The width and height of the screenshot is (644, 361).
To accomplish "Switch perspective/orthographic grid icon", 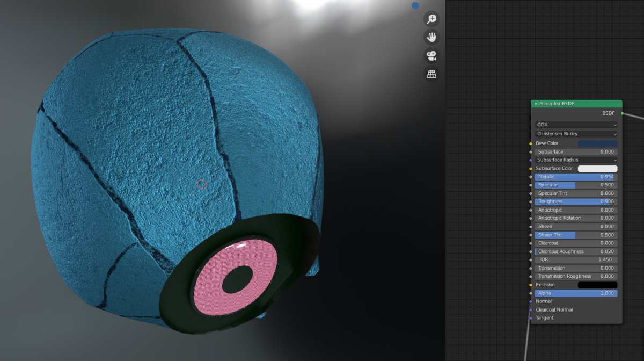I will (431, 74).
